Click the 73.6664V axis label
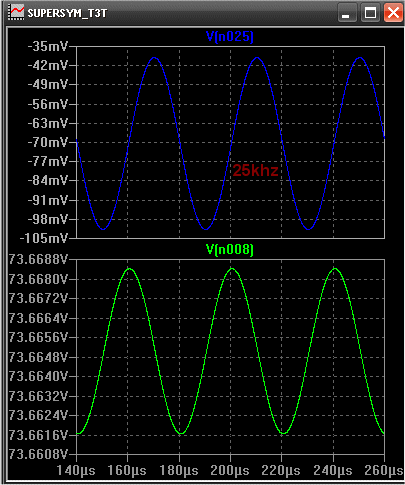 coord(38,318)
